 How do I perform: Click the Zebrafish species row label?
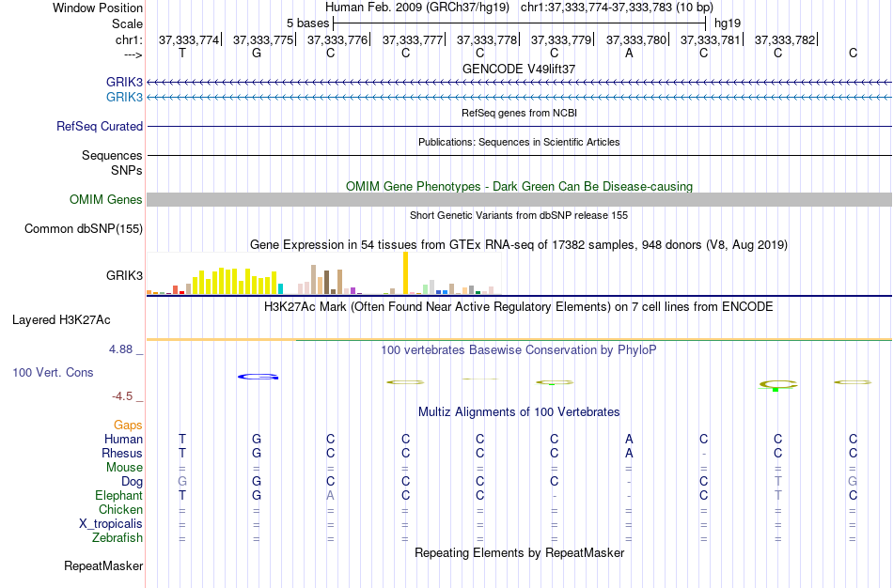coord(117,537)
